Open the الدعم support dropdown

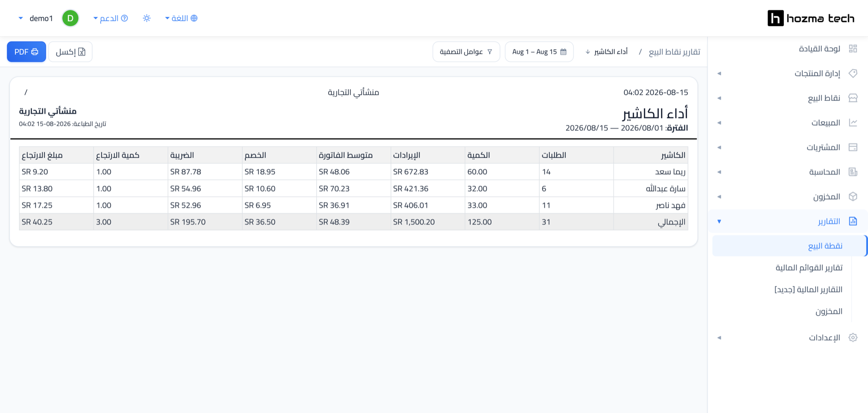click(x=110, y=18)
